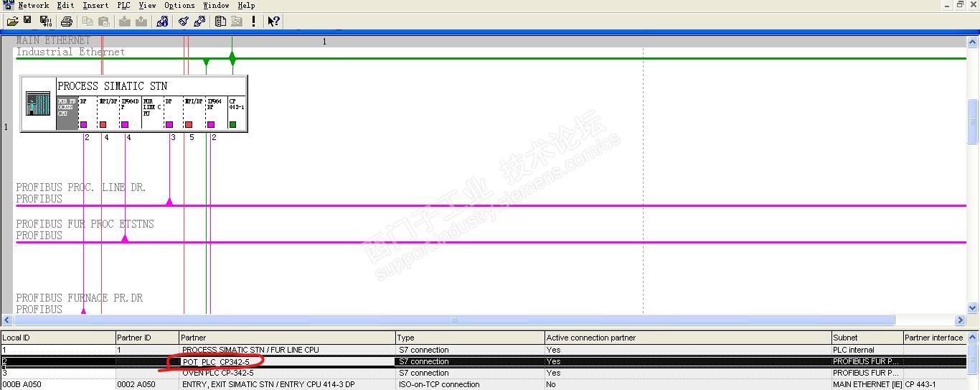
Task: Click the network view horizontal scroll right arrow
Action: (961, 320)
